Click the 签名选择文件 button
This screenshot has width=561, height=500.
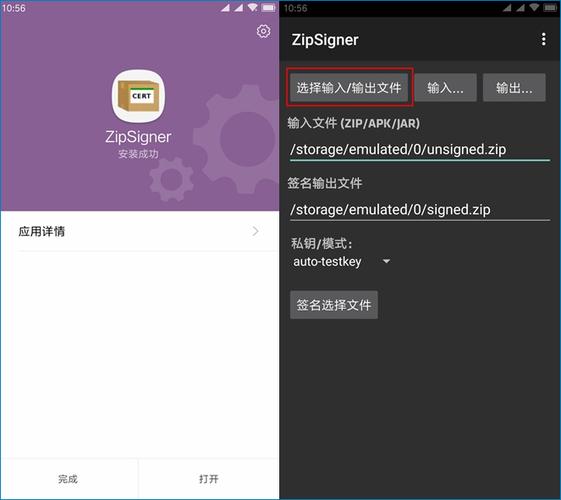[334, 305]
